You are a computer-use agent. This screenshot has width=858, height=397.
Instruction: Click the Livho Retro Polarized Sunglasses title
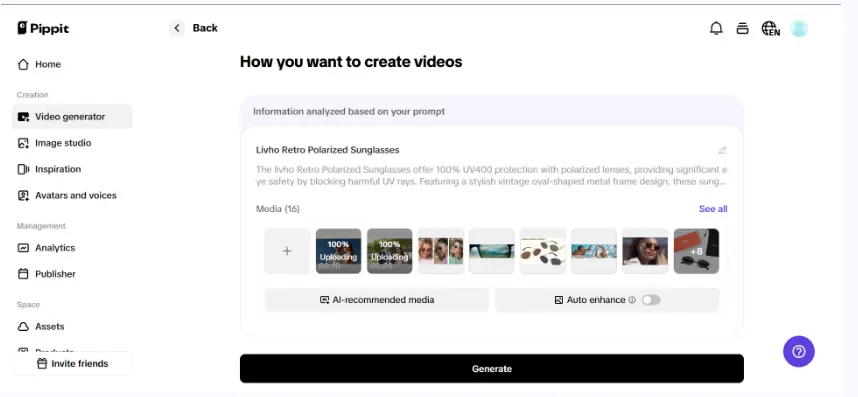(x=328, y=150)
